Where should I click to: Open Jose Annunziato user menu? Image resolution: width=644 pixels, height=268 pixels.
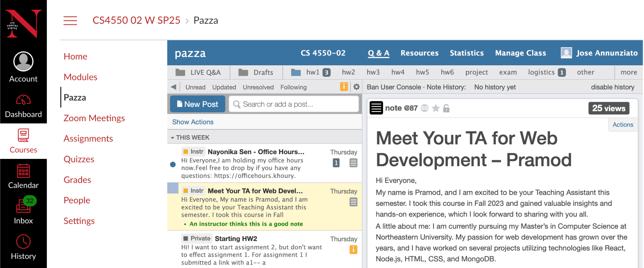(x=607, y=53)
